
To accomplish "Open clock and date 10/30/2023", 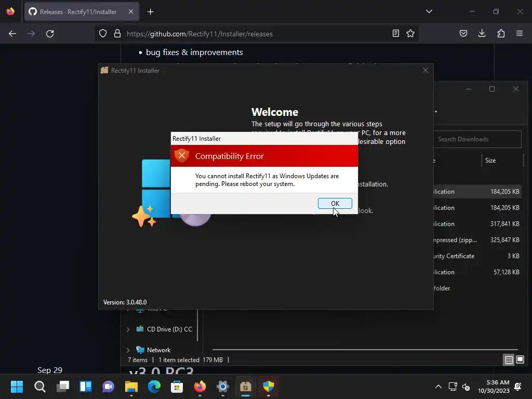I will [494, 387].
